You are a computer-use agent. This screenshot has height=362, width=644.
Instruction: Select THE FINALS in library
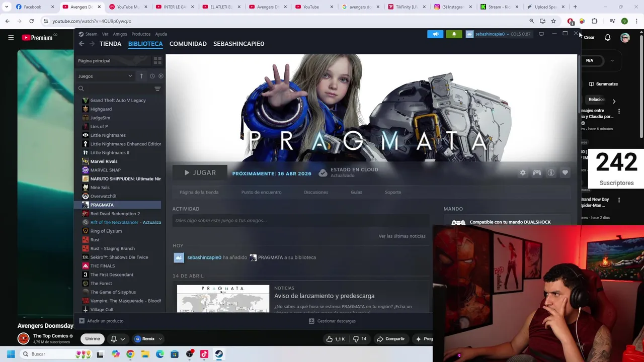(103, 266)
